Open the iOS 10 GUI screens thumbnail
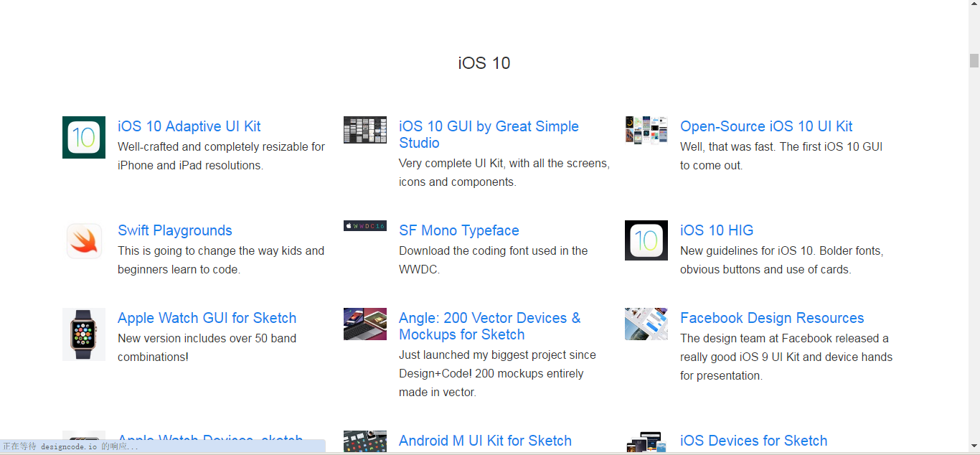 (365, 130)
